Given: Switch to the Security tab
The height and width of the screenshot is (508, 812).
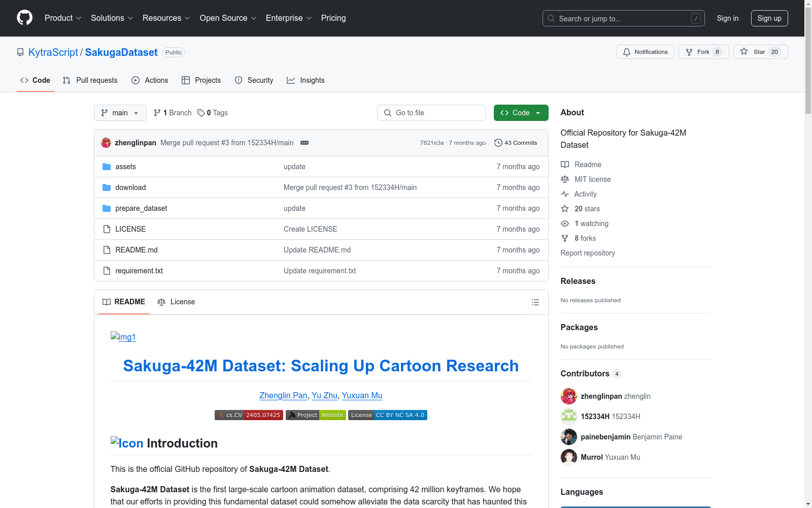Looking at the screenshot, I should [254, 80].
